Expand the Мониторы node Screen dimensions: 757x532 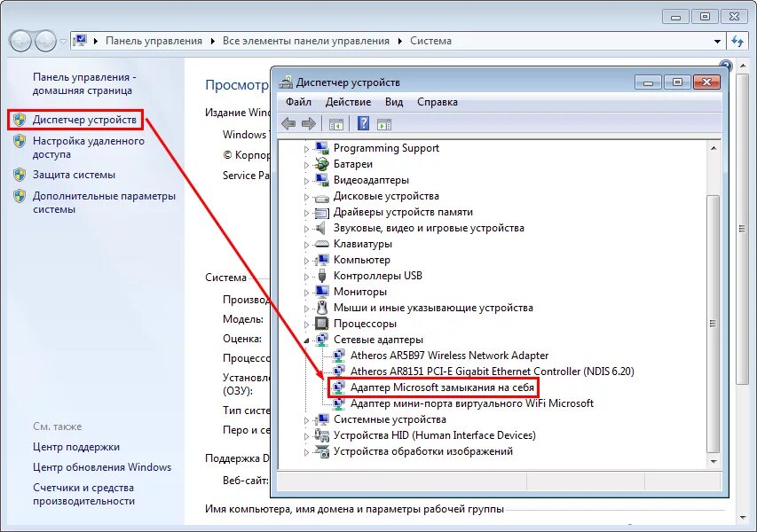[306, 293]
